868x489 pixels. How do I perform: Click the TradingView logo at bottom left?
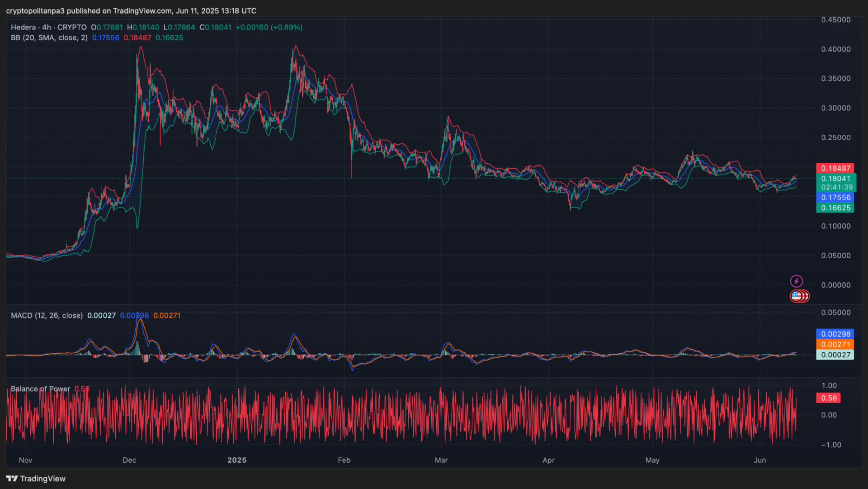pos(36,479)
